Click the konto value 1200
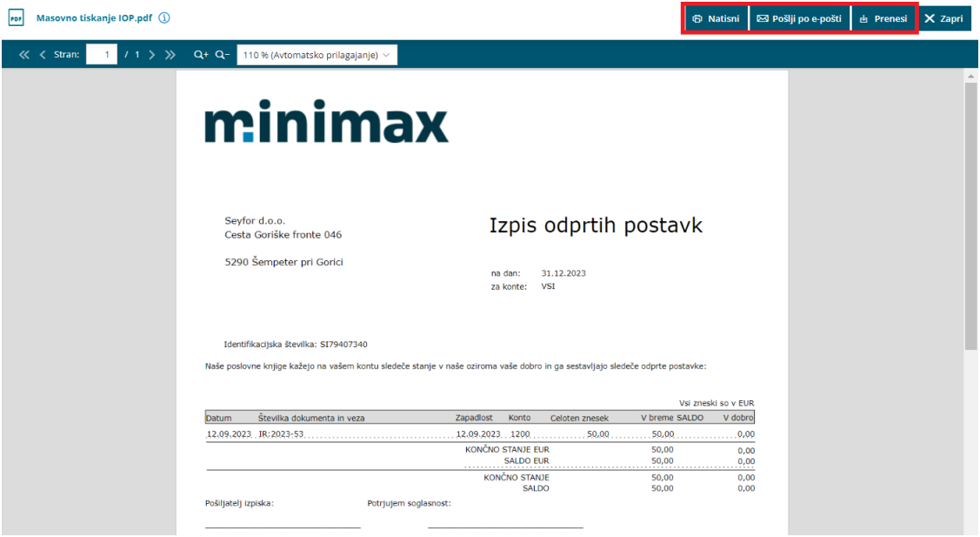The width and height of the screenshot is (980, 537). pos(520,433)
